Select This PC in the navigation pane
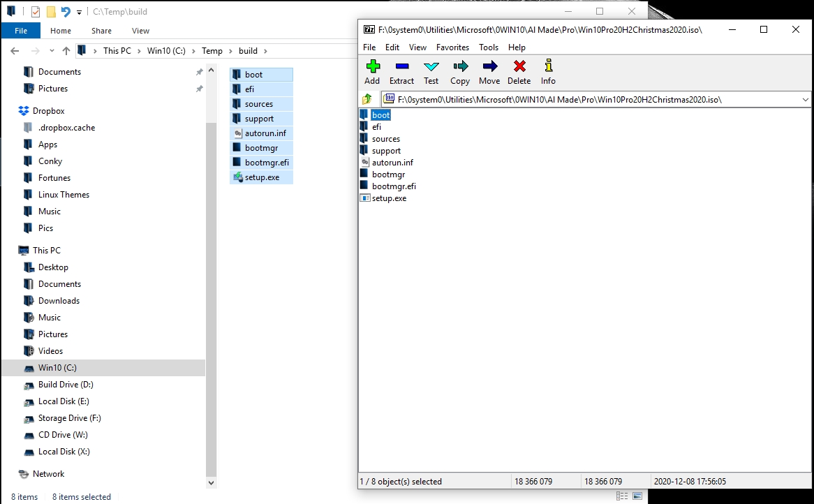This screenshot has width=814, height=504. tap(46, 251)
